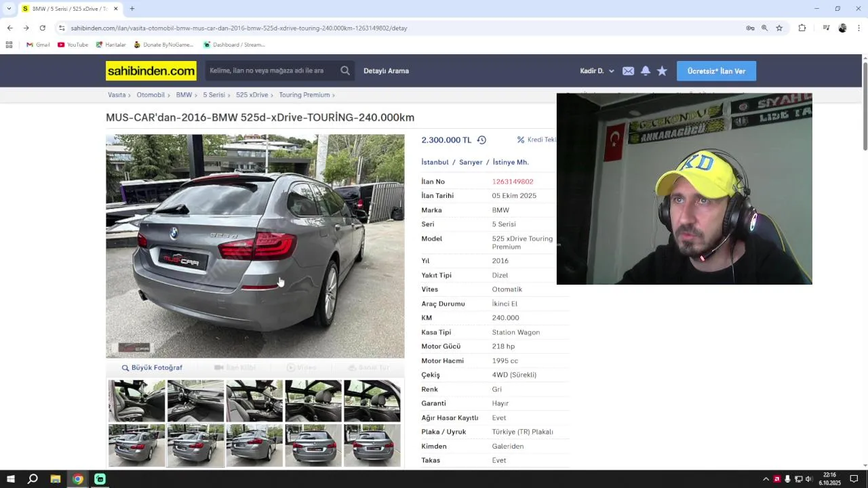
Task: Click 5 Serisi breadcrumb
Action: 214,95
